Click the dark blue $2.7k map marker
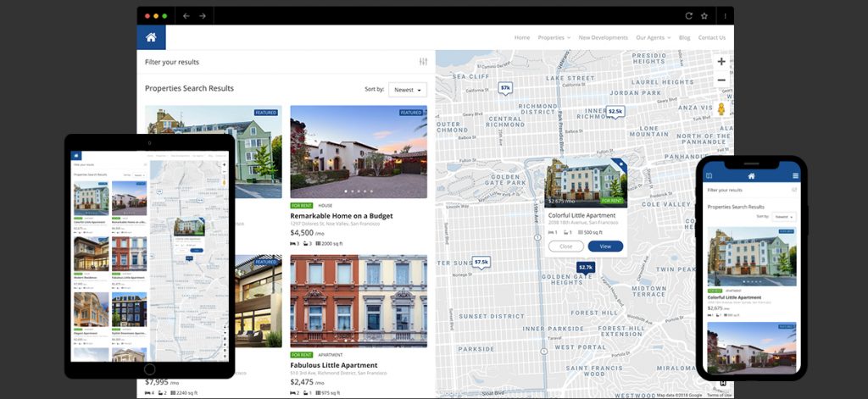868x399 pixels. coord(586,269)
